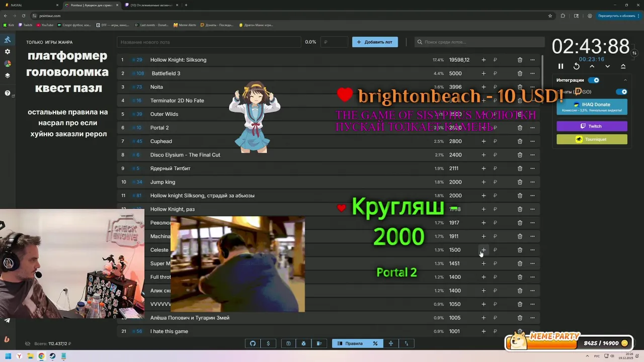Screen dimensions: 644x362
Task: Click the plus icon on Celeste row
Action: pyautogui.click(x=484, y=250)
